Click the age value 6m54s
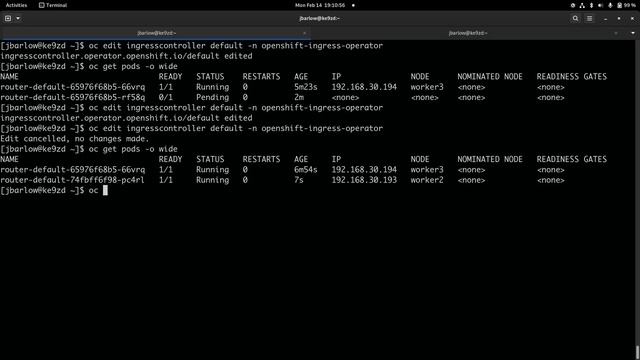Image resolution: width=640 pixels, height=360 pixels. [x=306, y=170]
